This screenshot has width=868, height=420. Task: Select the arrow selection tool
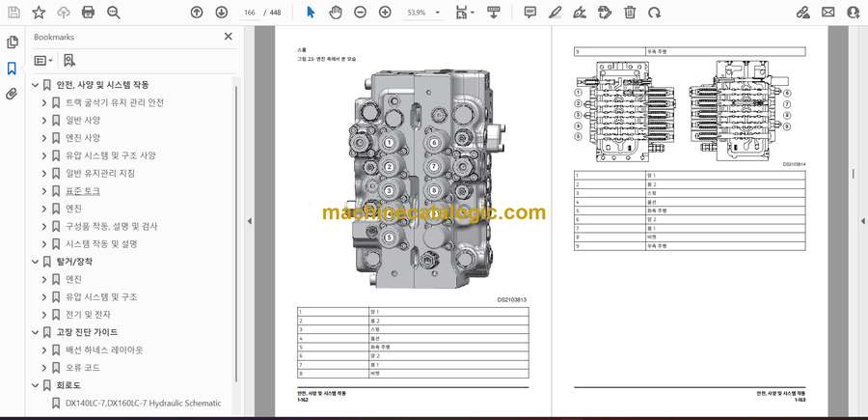pyautogui.click(x=311, y=13)
